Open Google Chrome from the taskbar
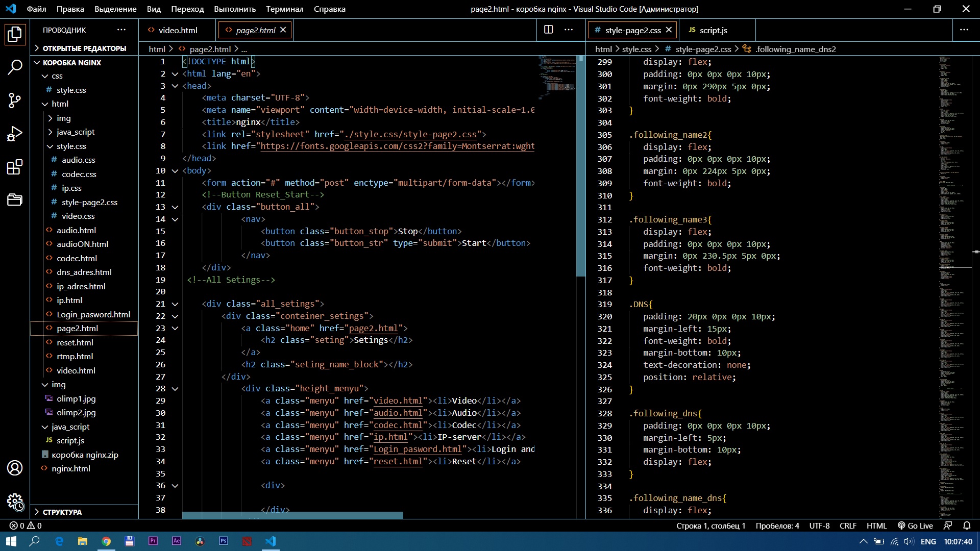 pos(106,541)
